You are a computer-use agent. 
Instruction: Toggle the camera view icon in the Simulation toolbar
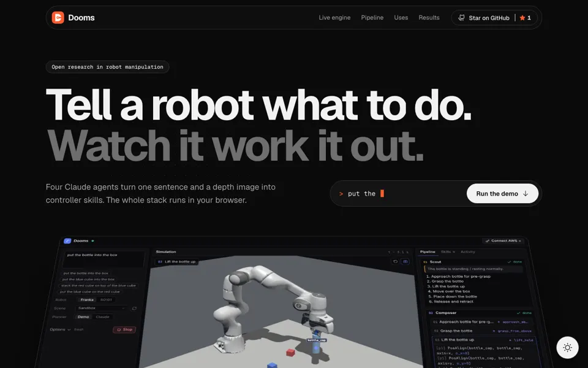(x=405, y=261)
